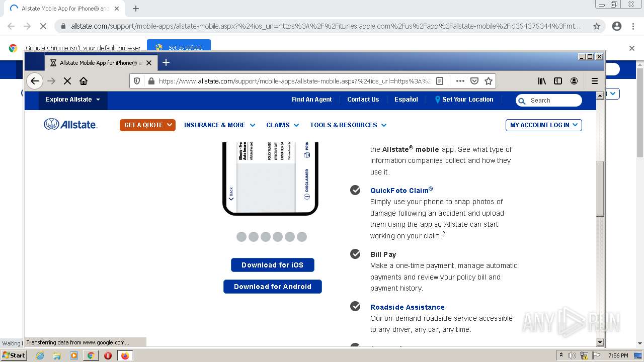Click the Set Your Location pin icon
This screenshot has width=644, height=362.
tap(438, 100)
